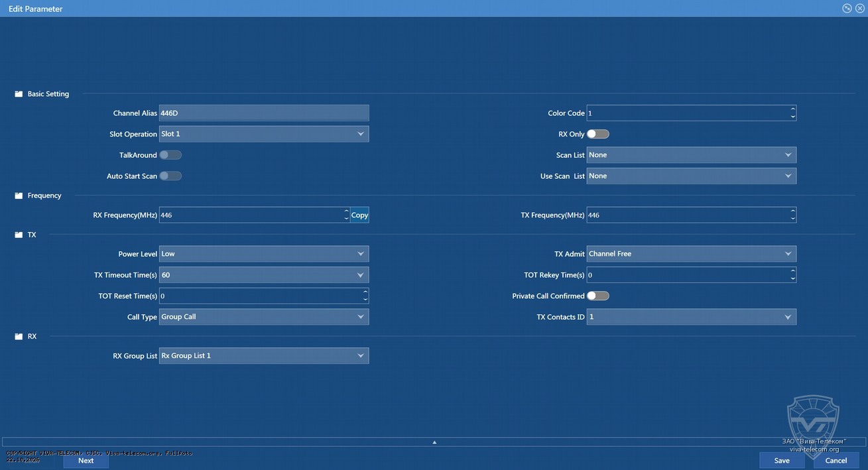Toggle the TalkAround switch
The image size is (868, 470).
[x=170, y=155]
